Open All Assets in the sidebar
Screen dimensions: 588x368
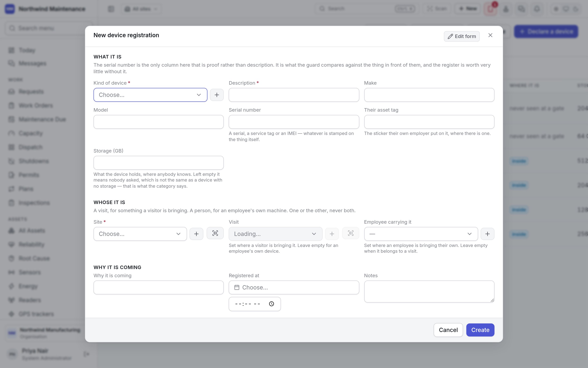[x=32, y=231]
